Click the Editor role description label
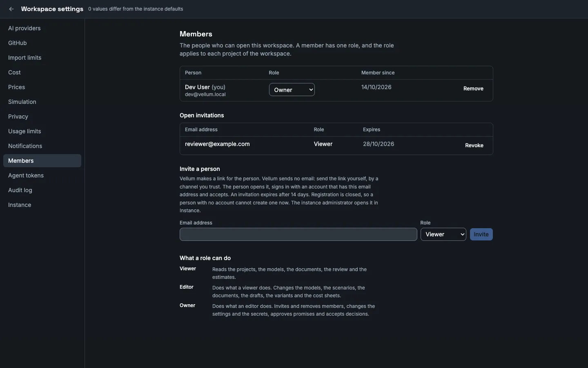Image resolution: width=588 pixels, height=368 pixels. [x=187, y=287]
